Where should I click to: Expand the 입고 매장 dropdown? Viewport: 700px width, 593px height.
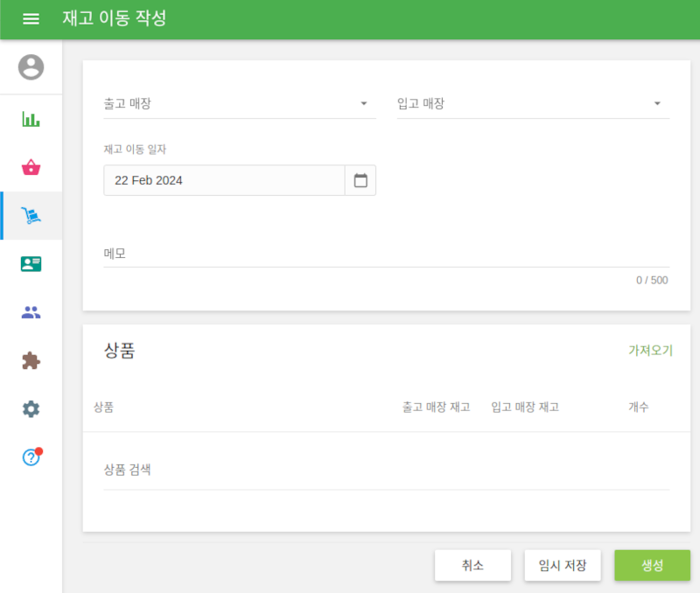(x=657, y=102)
